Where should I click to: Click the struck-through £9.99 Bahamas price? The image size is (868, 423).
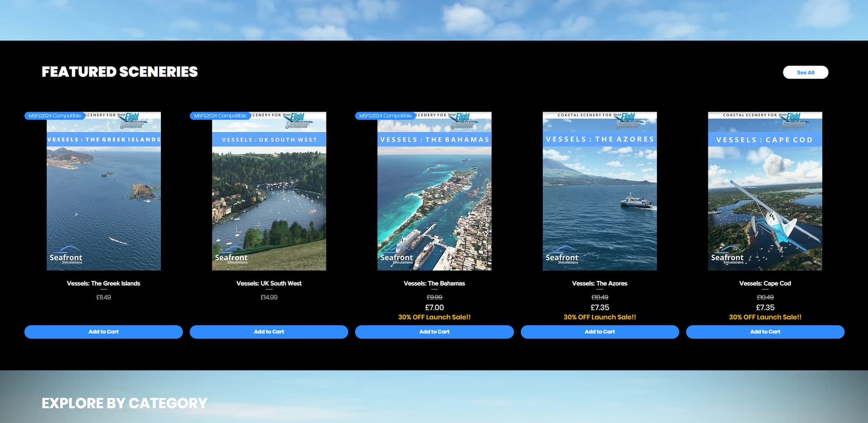click(434, 297)
